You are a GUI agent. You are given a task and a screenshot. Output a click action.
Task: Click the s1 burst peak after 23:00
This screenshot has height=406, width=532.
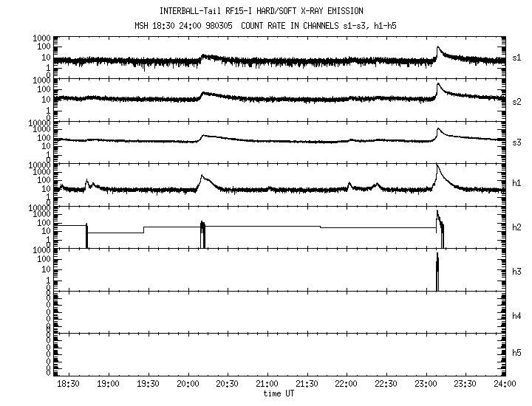point(437,48)
